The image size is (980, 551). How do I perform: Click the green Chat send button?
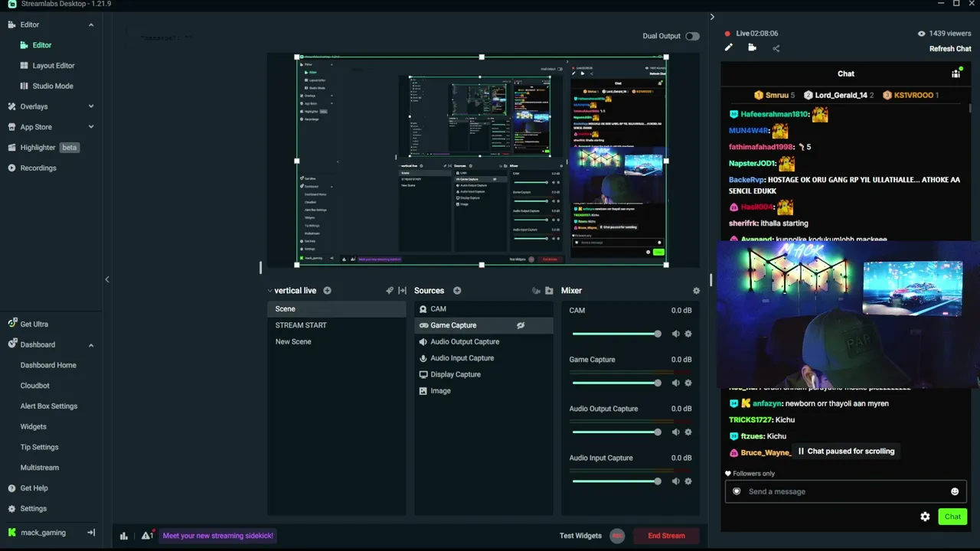click(x=952, y=517)
